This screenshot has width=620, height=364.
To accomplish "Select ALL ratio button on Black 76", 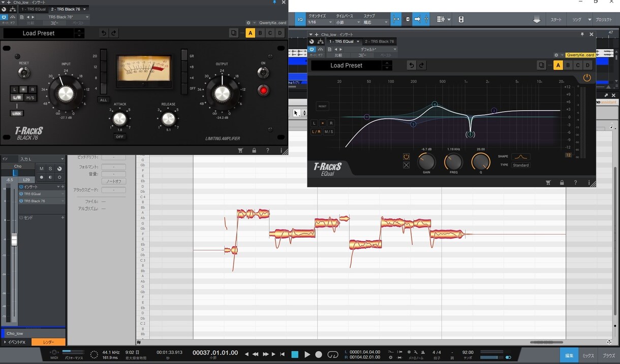I will 103,100.
